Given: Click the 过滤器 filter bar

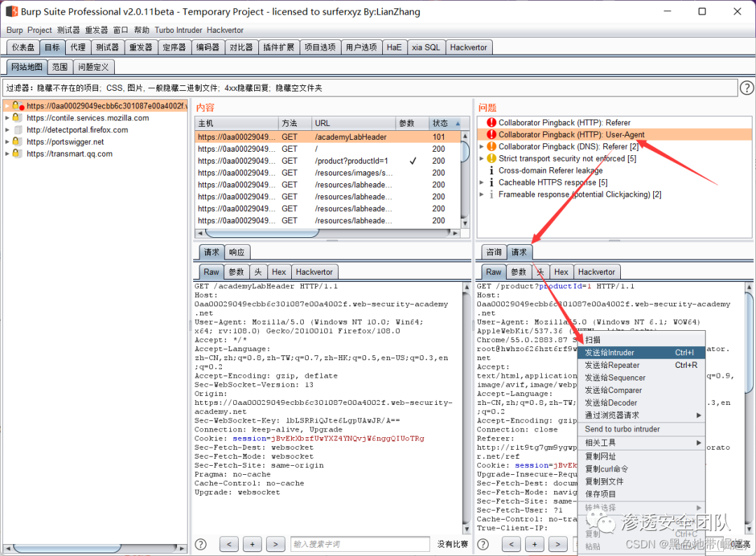Looking at the screenshot, I should click(x=370, y=87).
